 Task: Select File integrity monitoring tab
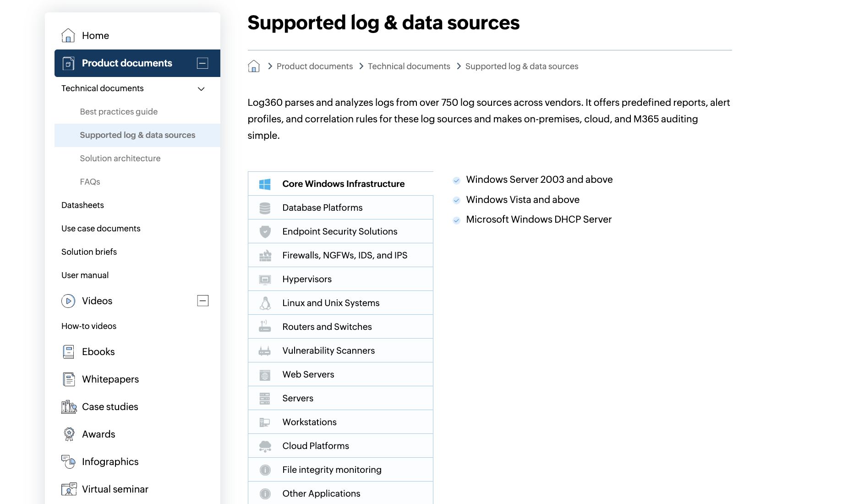340,470
